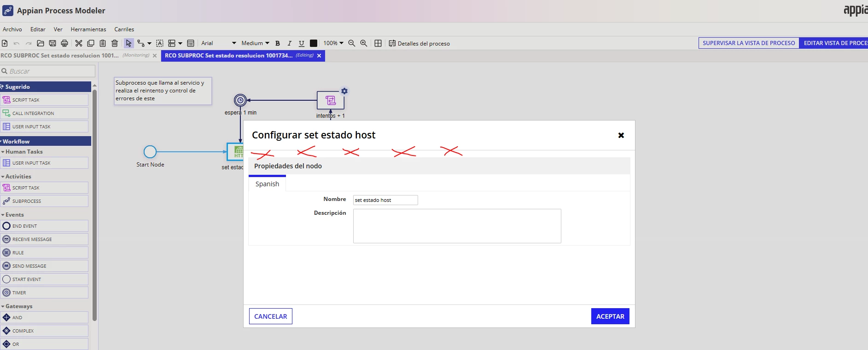This screenshot has height=350, width=868.
Task: Focus the Buscar palette search field
Action: point(48,71)
